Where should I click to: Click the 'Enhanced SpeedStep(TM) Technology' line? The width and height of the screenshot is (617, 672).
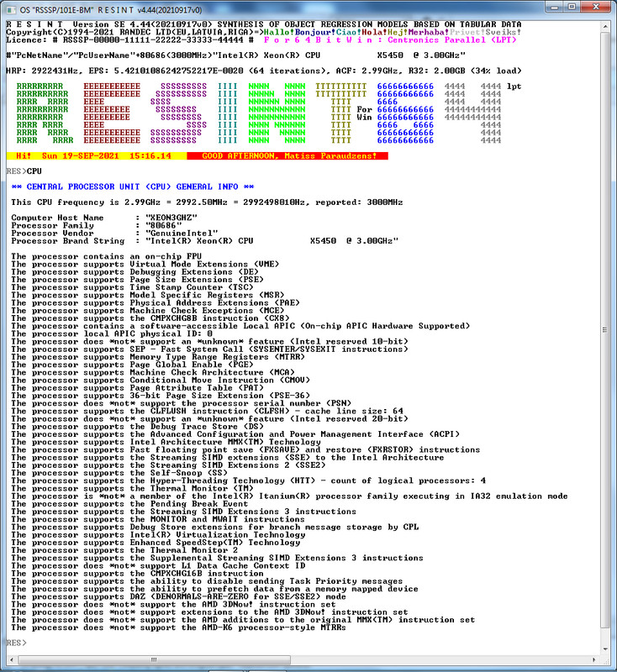pos(156,542)
